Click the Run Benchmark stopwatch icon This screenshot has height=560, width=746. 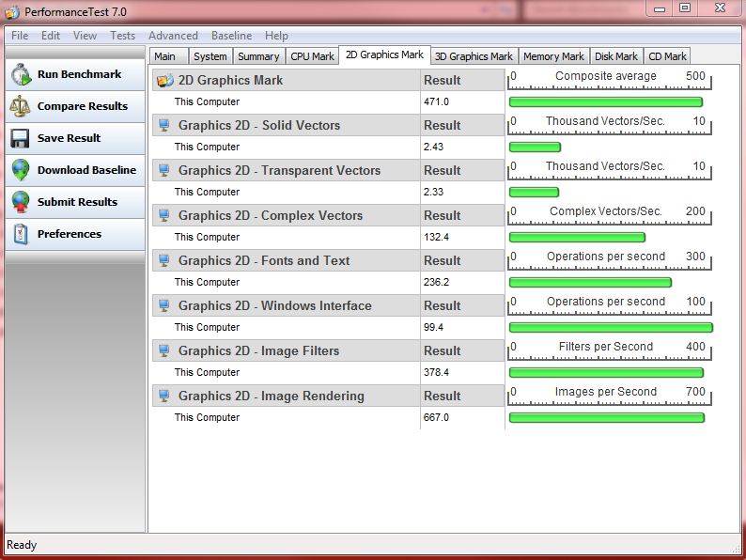(x=21, y=74)
